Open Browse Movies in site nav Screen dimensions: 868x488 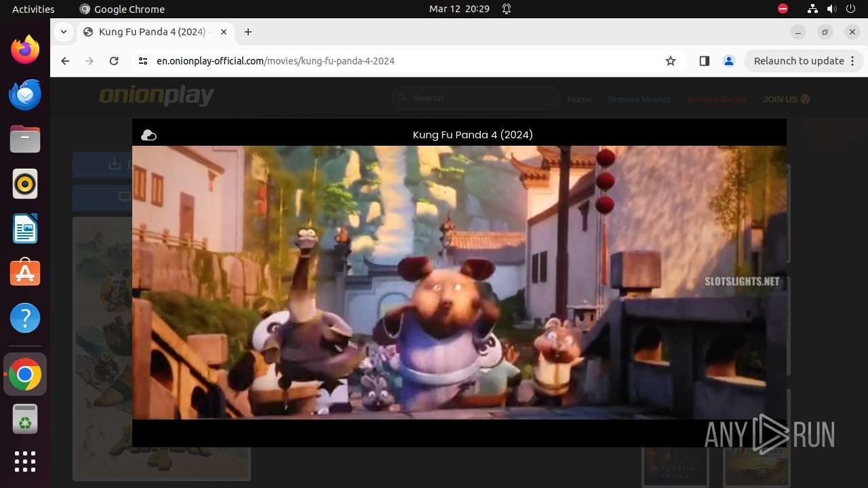(x=639, y=99)
